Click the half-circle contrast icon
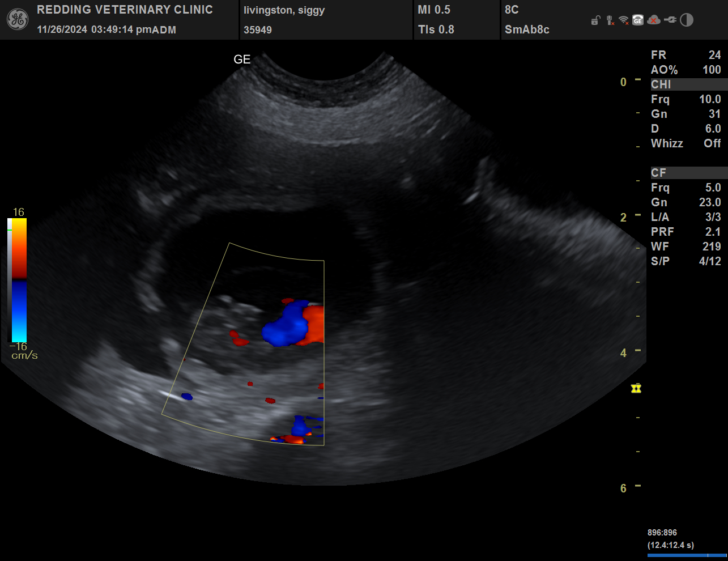 [687, 20]
